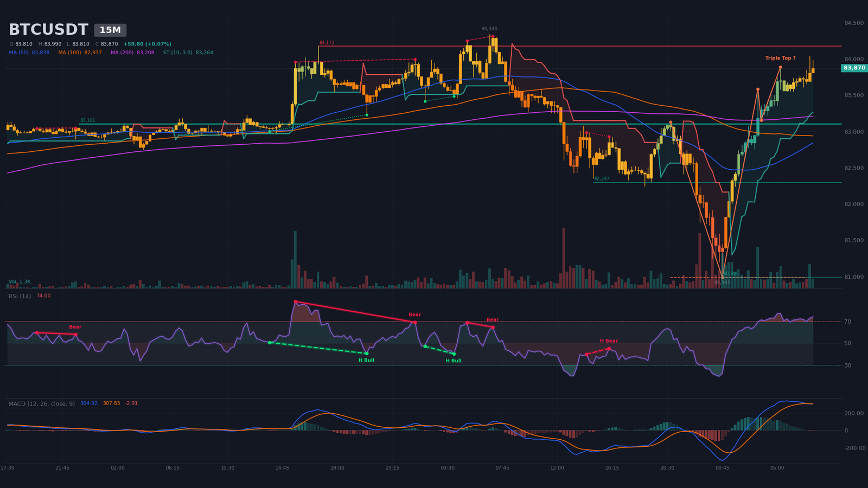Screen dimensions: 868x488
Task: Click the 07:45 time axis label
Action: pos(502,468)
